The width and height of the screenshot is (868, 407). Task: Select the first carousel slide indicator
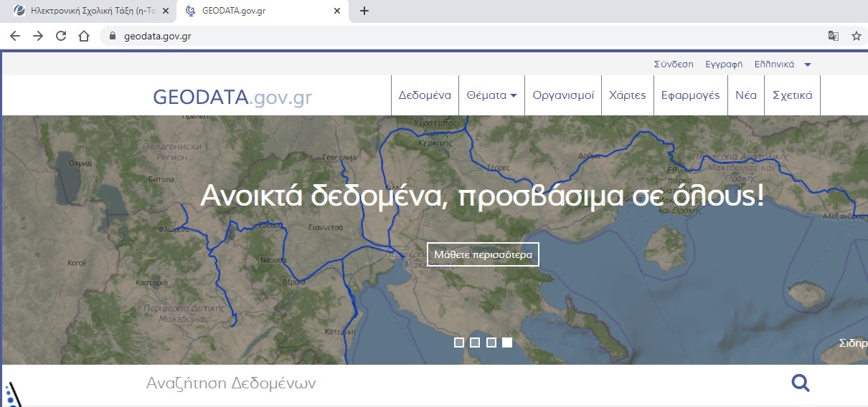[459, 343]
